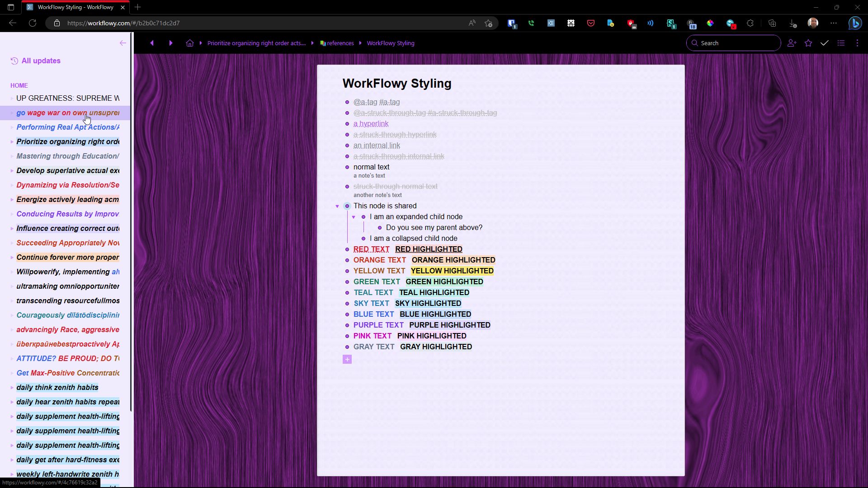Expand 'daily think zenith habits' sidebar item
The height and width of the screenshot is (488, 868).
(x=12, y=388)
